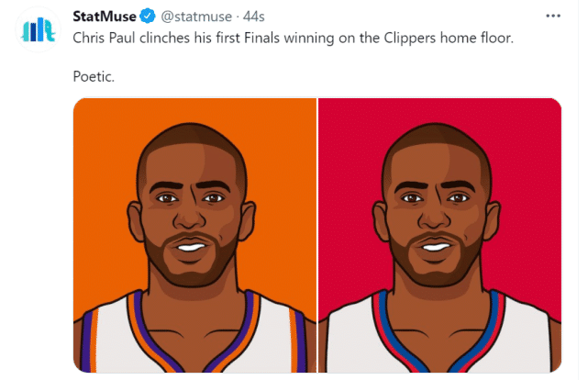The width and height of the screenshot is (588, 380).
Task: Click the divider between the two images
Action: pyautogui.click(x=317, y=235)
